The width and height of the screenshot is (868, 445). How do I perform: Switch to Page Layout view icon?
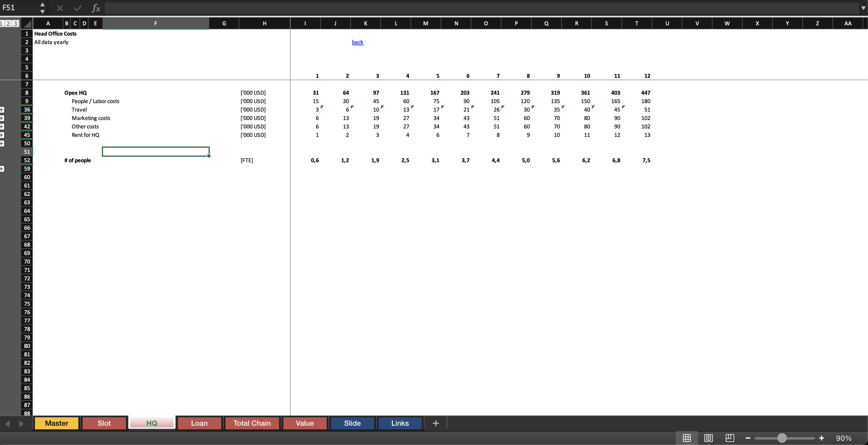708,438
